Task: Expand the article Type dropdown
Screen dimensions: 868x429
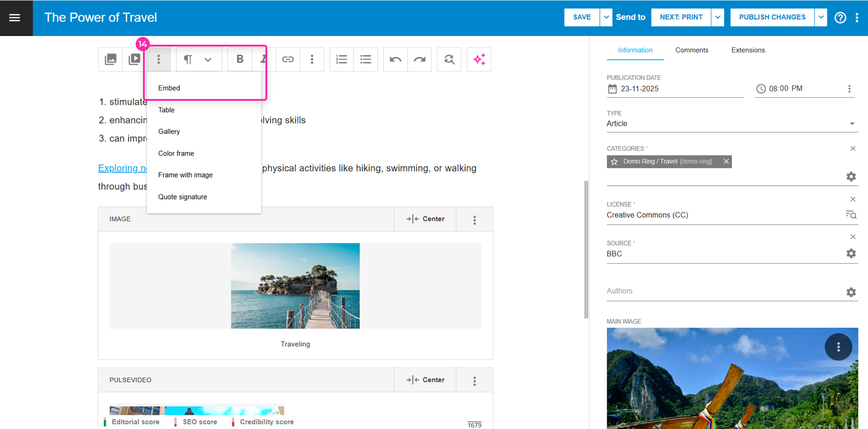Action: (852, 124)
